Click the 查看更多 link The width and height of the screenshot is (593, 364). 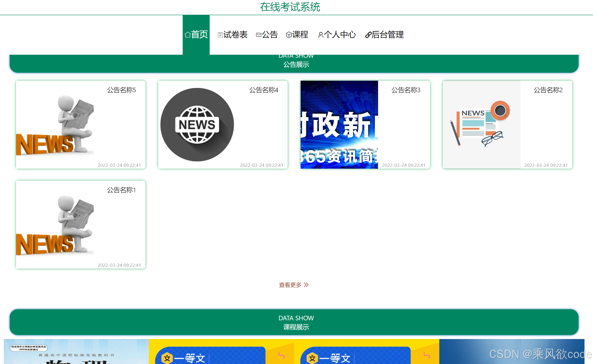(x=290, y=285)
